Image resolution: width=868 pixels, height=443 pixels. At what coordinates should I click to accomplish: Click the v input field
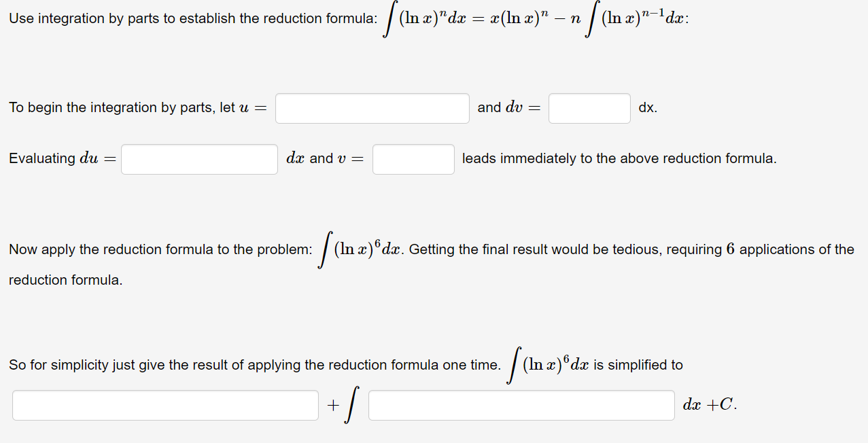point(413,158)
